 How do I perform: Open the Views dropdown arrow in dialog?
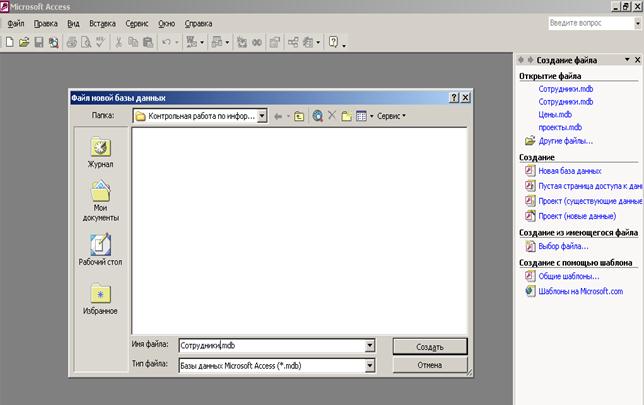pyautogui.click(x=371, y=116)
